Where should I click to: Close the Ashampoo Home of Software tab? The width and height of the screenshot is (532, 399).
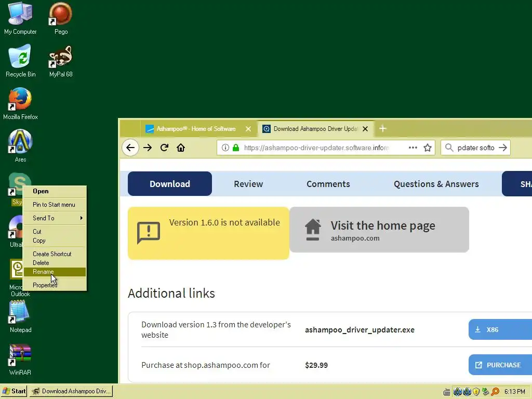(248, 129)
